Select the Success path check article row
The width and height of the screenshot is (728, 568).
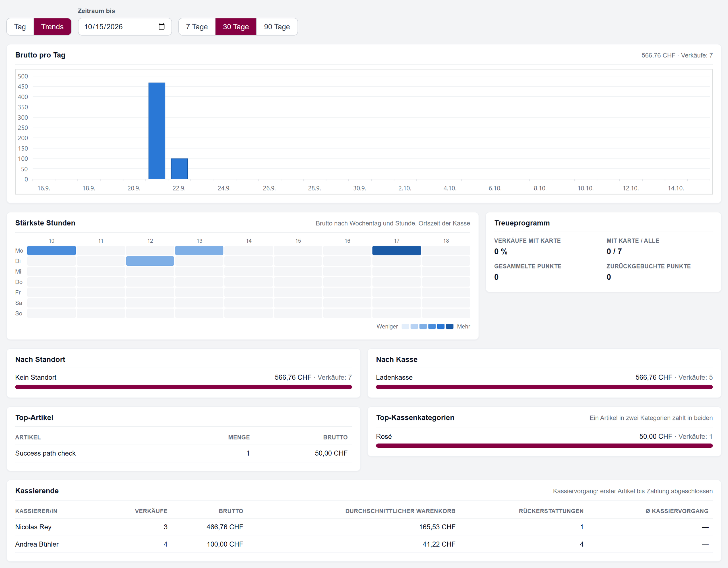tap(183, 453)
